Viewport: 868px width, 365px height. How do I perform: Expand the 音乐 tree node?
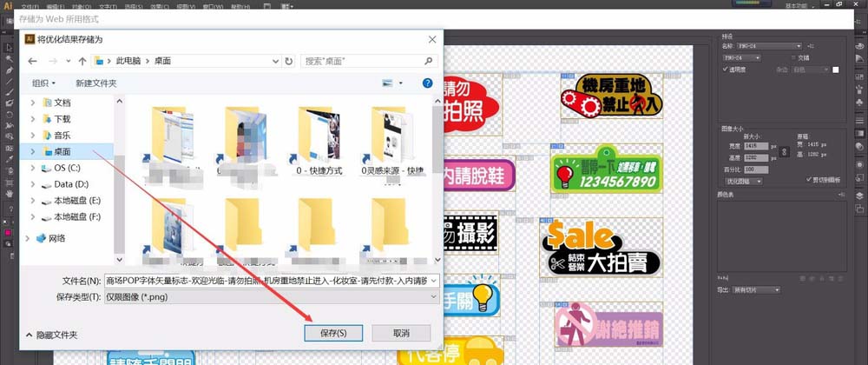click(x=33, y=136)
